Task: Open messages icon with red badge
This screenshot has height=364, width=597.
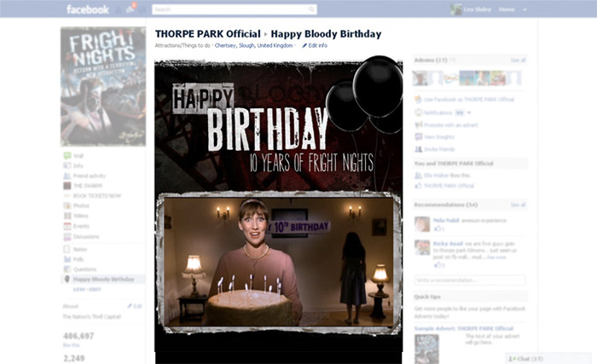Action: (x=130, y=9)
